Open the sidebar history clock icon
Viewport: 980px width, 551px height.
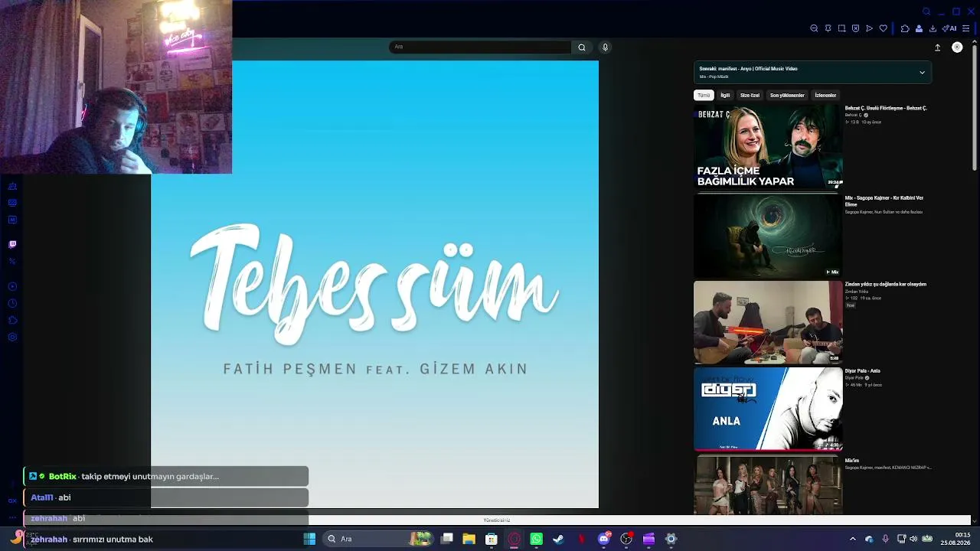pos(12,304)
